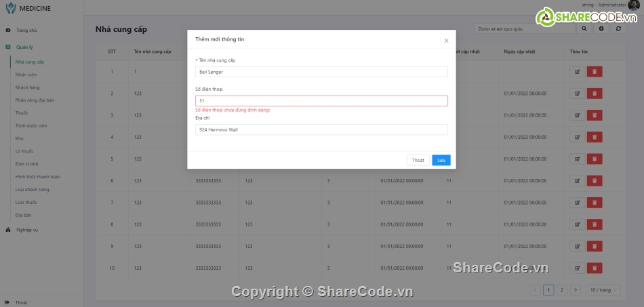Screen dimensions: 644x307
Task: Edit row 6 with pencil icon
Action: [x=577, y=180]
